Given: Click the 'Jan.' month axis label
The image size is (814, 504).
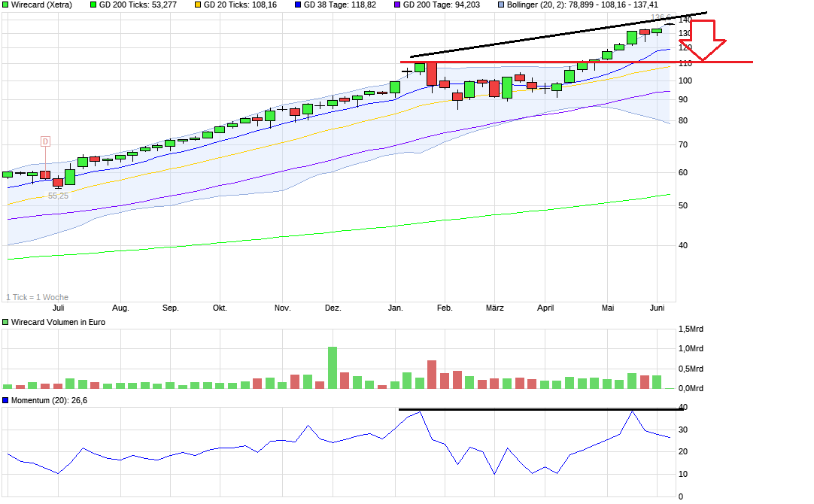Looking at the screenshot, I should 395,308.
